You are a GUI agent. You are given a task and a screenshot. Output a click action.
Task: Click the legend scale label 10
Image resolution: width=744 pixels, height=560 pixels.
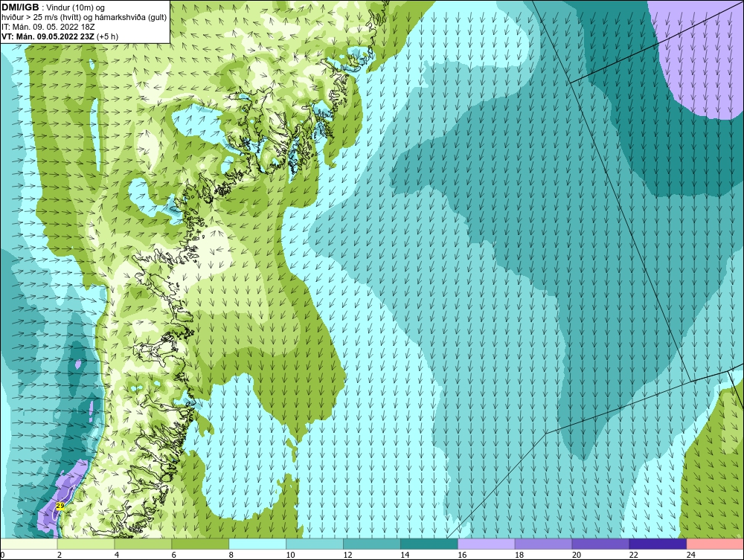290,555
